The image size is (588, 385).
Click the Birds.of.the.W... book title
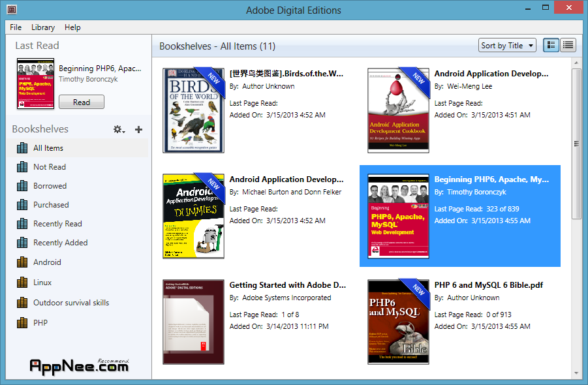coord(286,74)
